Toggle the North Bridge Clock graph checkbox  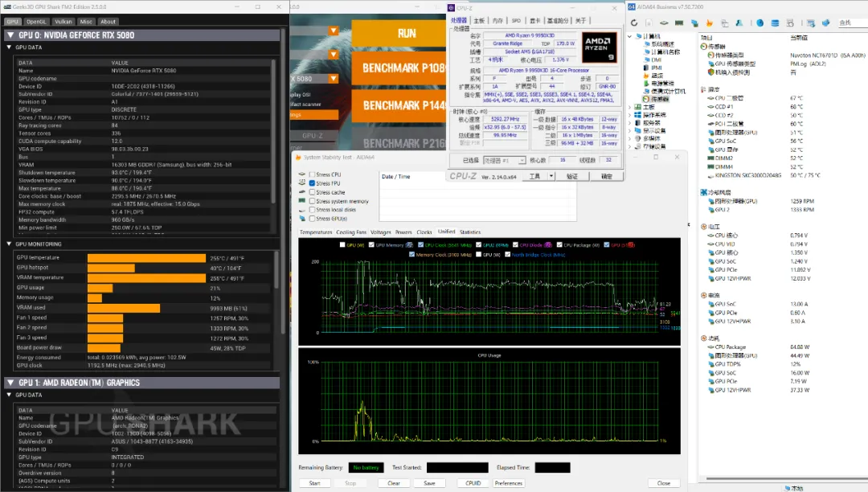[508, 255]
